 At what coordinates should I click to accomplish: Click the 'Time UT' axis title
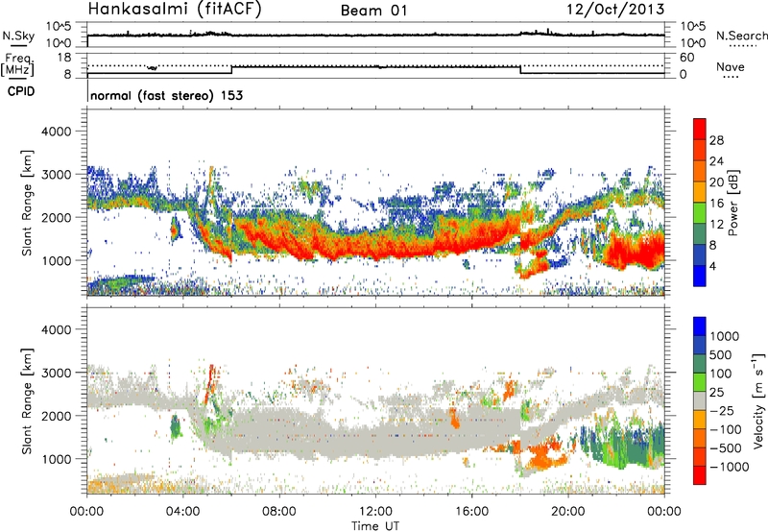pos(375,525)
